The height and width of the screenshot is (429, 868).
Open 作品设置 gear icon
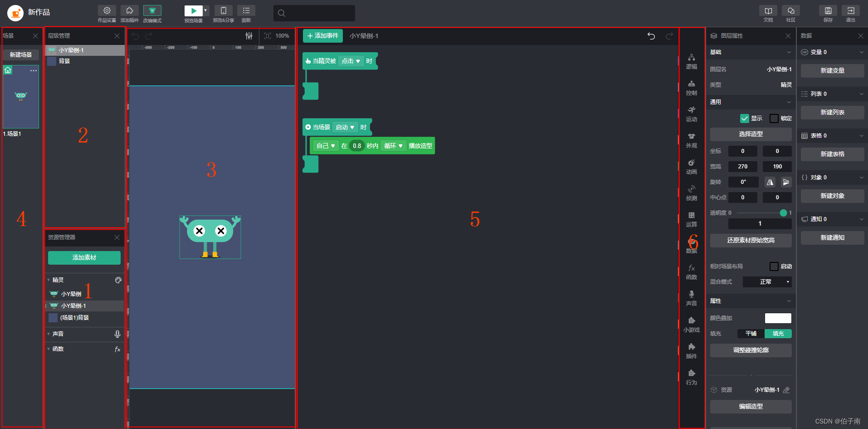click(x=107, y=10)
